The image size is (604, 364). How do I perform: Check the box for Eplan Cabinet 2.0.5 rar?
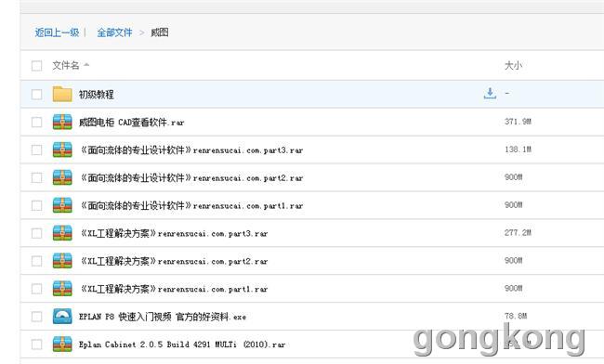[36, 344]
